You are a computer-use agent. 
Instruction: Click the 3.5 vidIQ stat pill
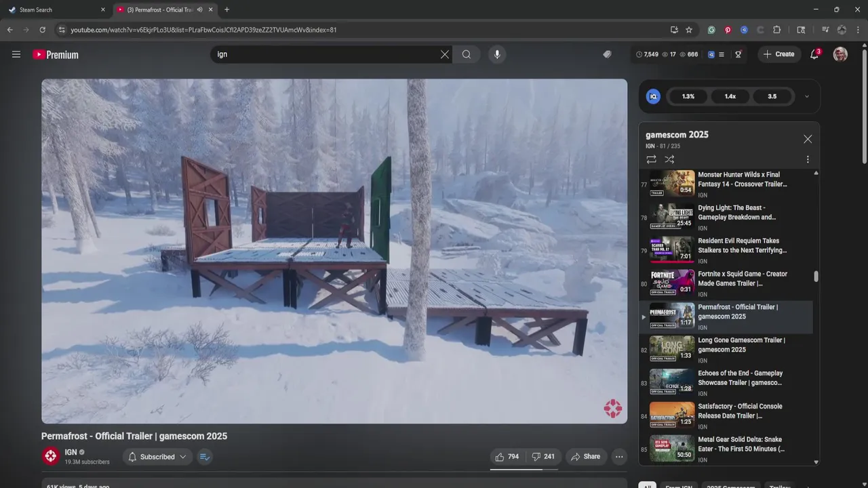coord(772,96)
